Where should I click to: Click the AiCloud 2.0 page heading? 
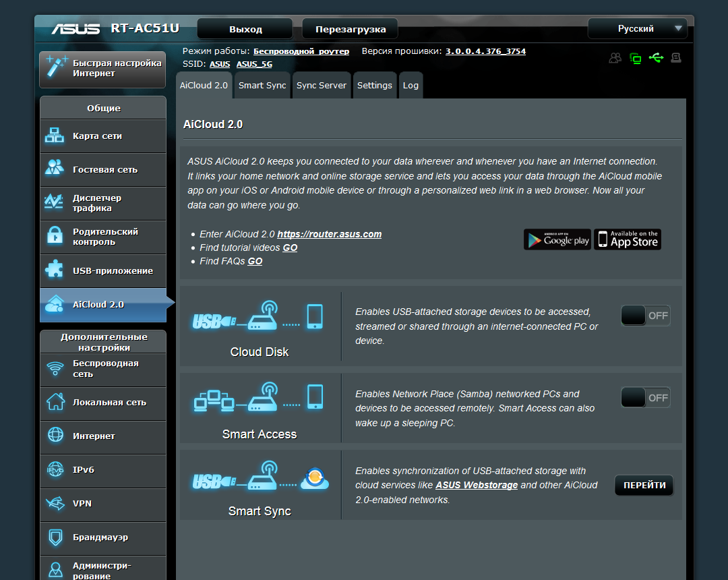(x=212, y=125)
